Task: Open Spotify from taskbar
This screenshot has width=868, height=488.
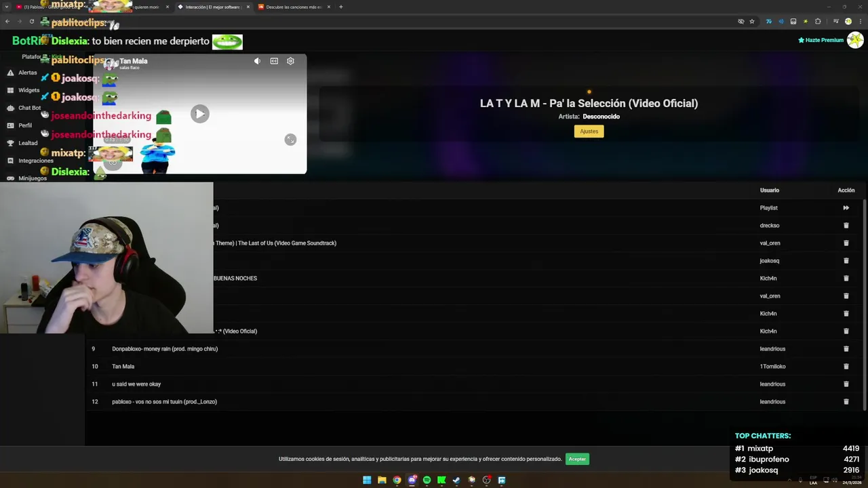Action: click(427, 480)
